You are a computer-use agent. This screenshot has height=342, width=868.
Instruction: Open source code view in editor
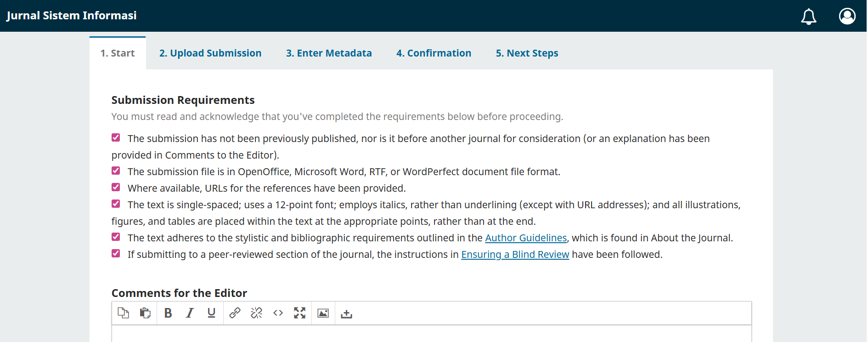coord(278,313)
